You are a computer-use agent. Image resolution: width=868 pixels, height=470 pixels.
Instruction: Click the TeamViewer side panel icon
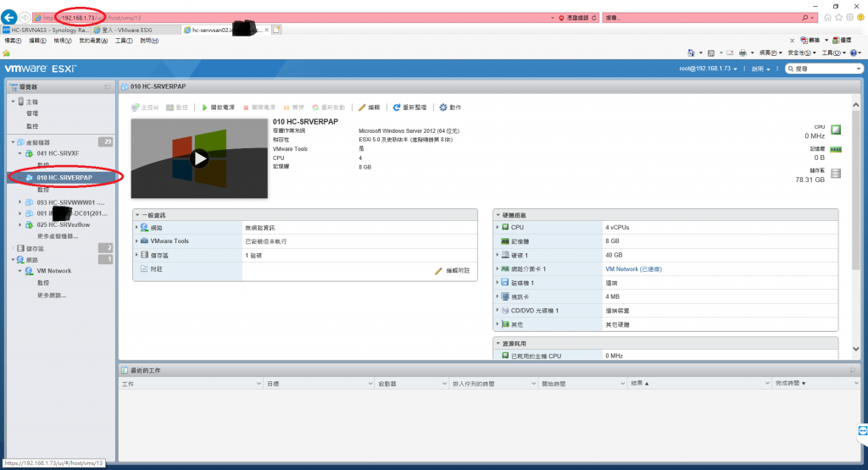click(863, 431)
